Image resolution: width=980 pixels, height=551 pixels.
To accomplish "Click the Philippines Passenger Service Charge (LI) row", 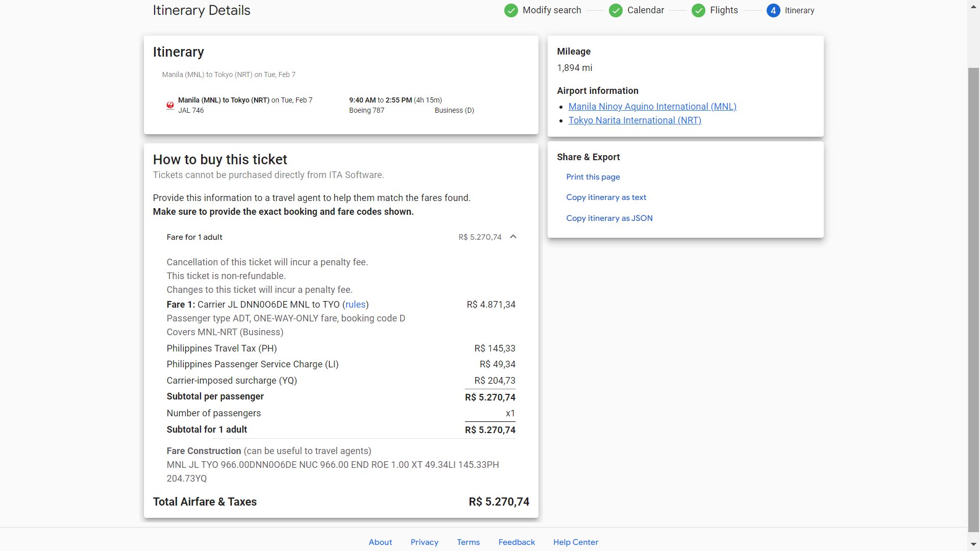I will (x=341, y=364).
